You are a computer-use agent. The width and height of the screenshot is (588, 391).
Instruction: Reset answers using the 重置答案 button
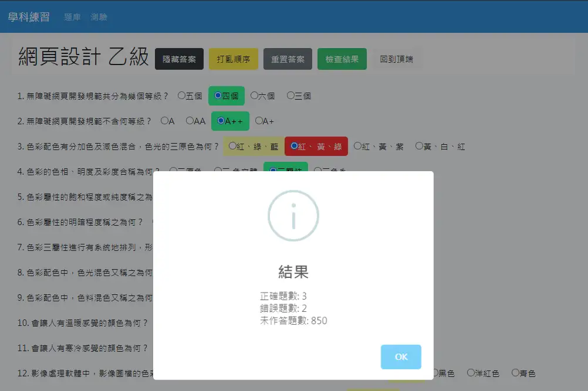click(x=288, y=59)
